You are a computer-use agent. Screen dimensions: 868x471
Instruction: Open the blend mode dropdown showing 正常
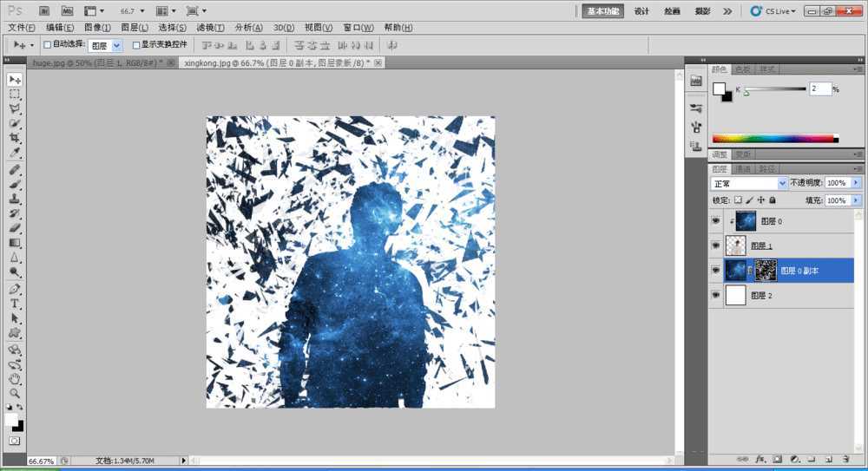tap(749, 184)
